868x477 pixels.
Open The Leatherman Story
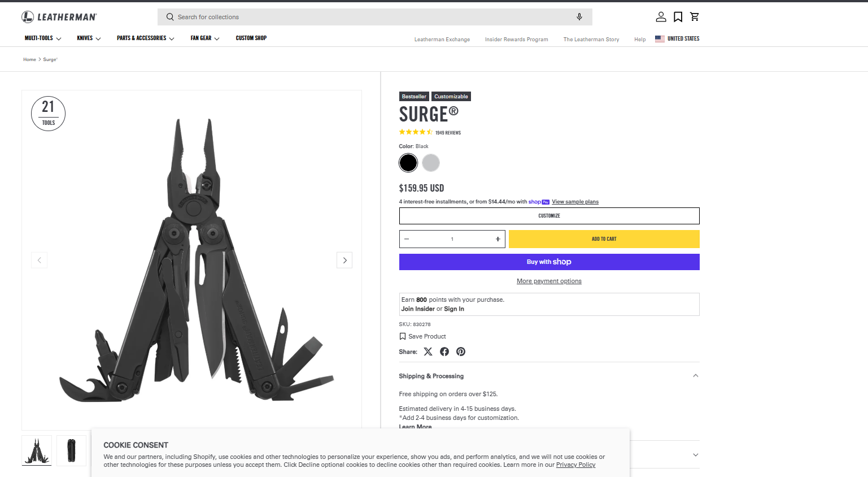tap(591, 40)
